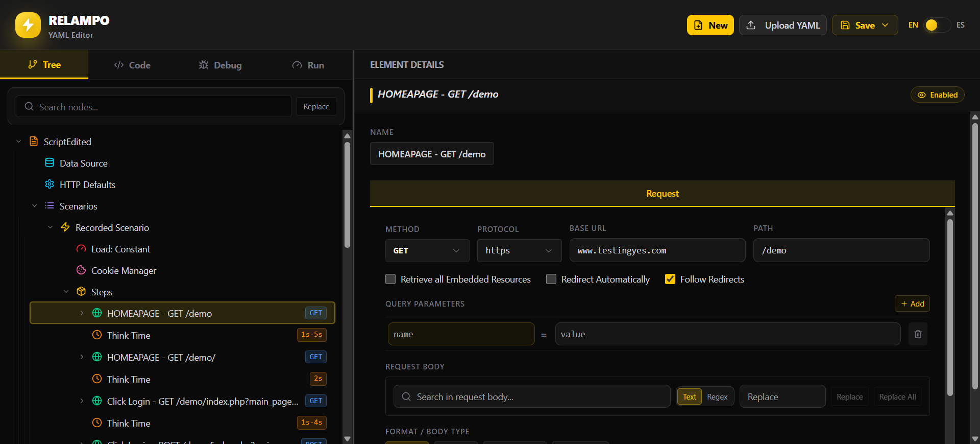Select Regex search mode
The height and width of the screenshot is (444, 980).
click(717, 396)
